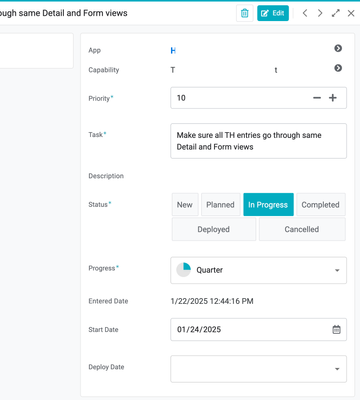Open the Capability row arrow icon
Screen dimensions: 360x400
pos(338,68)
